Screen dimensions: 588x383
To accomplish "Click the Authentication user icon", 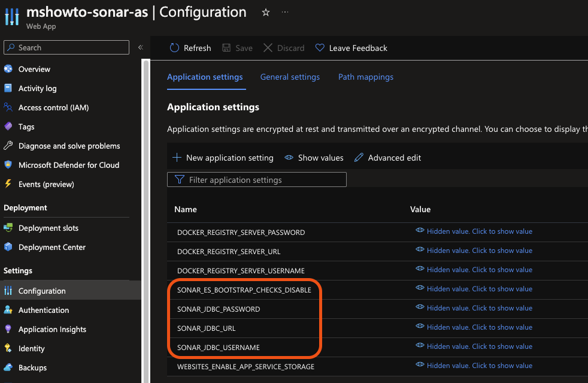I will pos(8,310).
